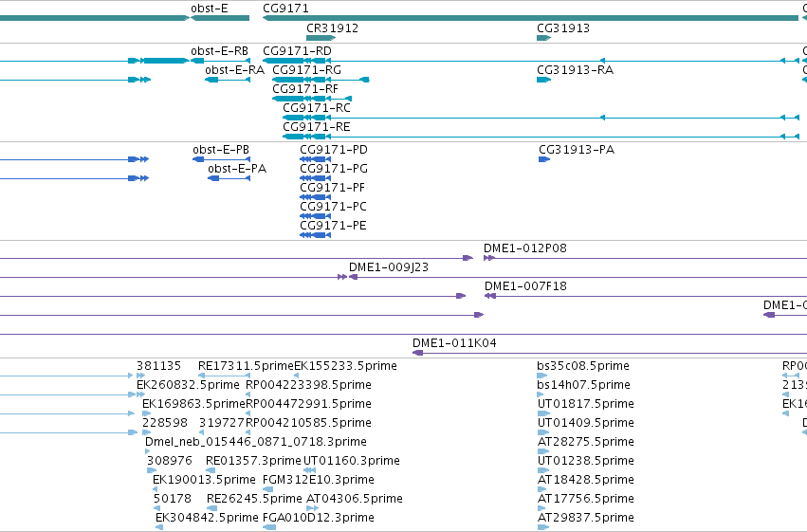
Task: Select transcript CG9171-RC
Action: 317,108
